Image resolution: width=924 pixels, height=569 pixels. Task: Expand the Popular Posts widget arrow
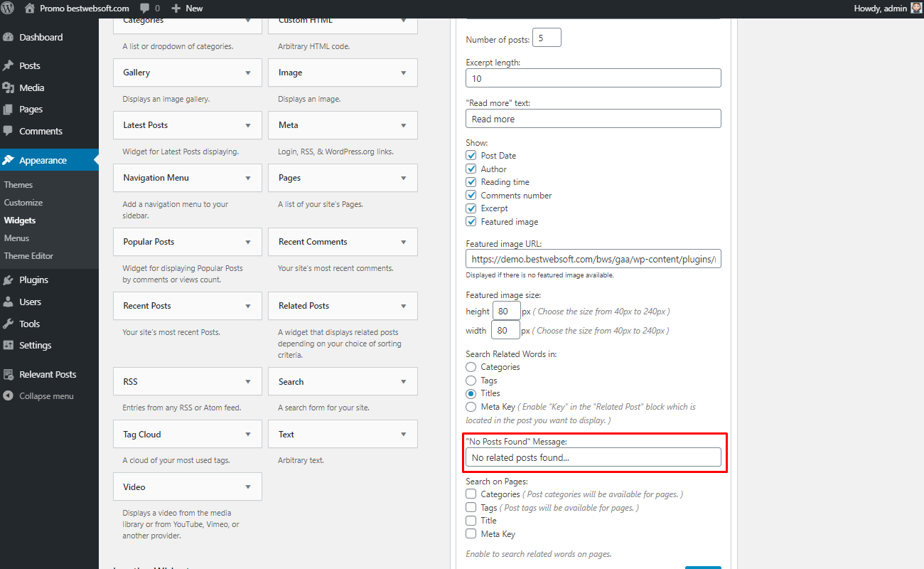click(x=248, y=242)
